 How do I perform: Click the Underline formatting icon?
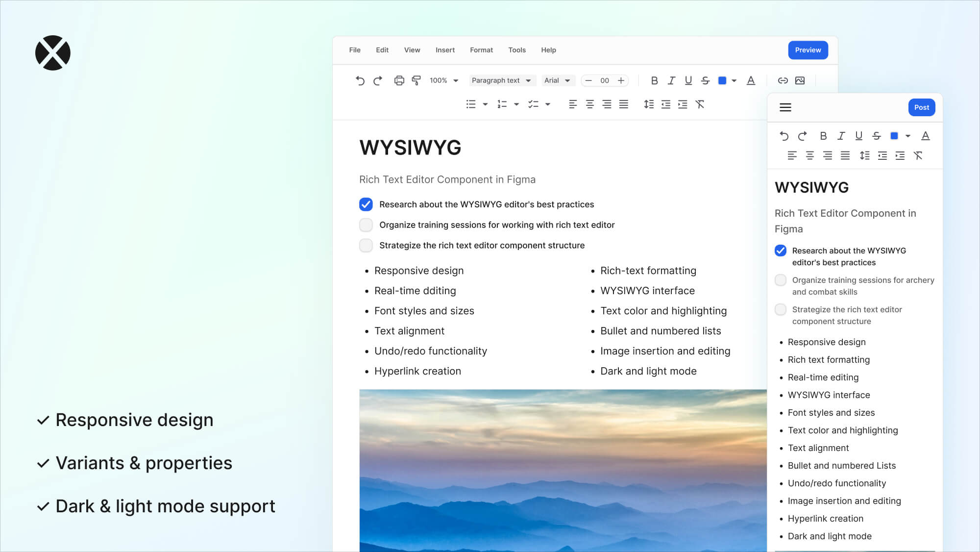pyautogui.click(x=688, y=80)
